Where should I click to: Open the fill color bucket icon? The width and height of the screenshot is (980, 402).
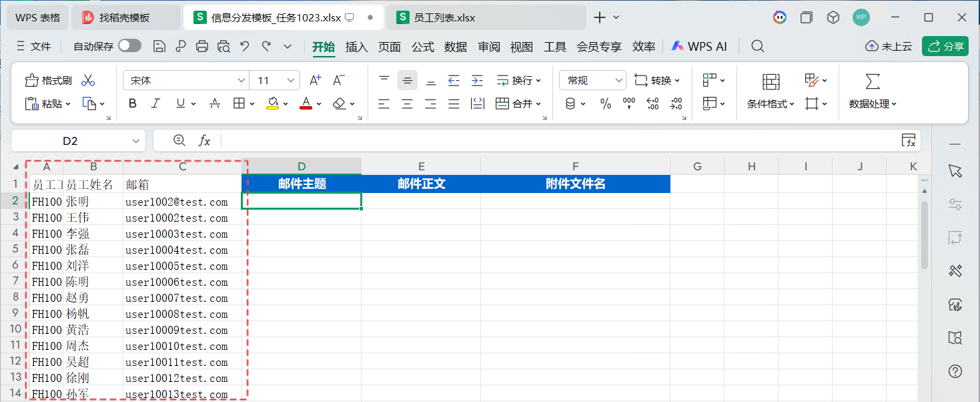(x=274, y=104)
